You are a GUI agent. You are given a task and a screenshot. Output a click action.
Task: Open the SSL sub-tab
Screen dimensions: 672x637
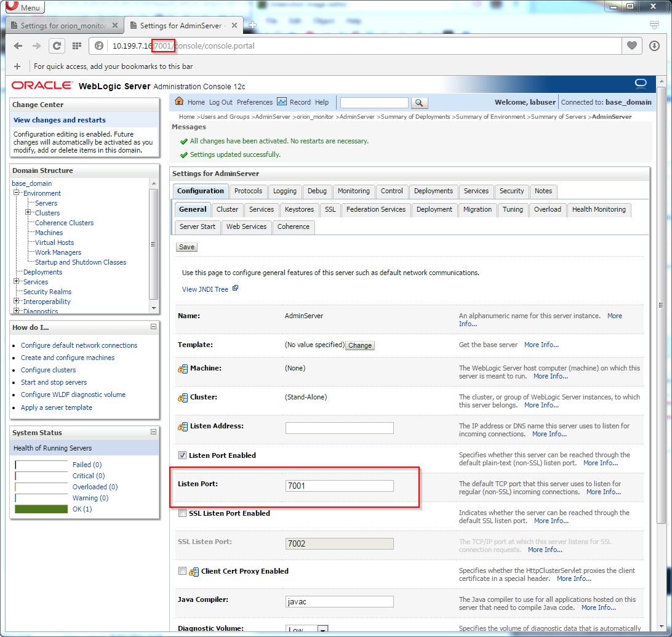pos(330,210)
